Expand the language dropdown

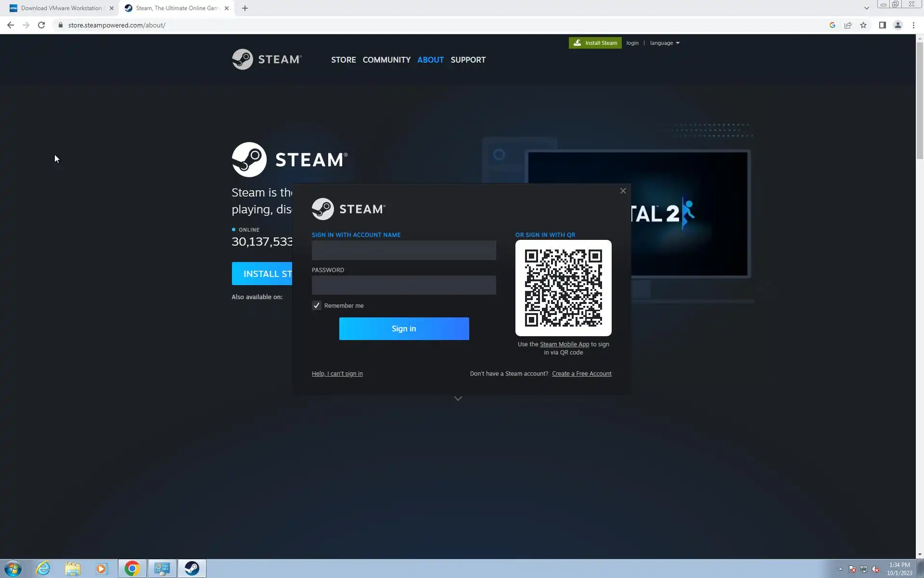click(665, 43)
